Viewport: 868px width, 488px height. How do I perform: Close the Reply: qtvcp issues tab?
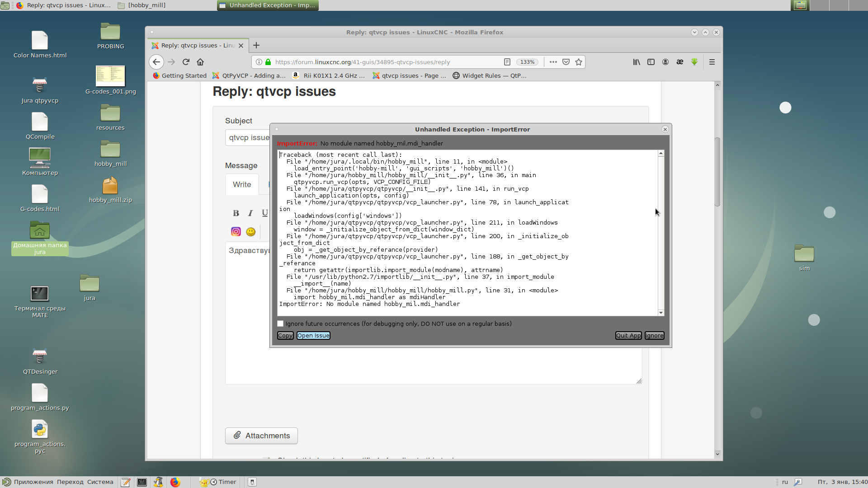click(x=241, y=46)
